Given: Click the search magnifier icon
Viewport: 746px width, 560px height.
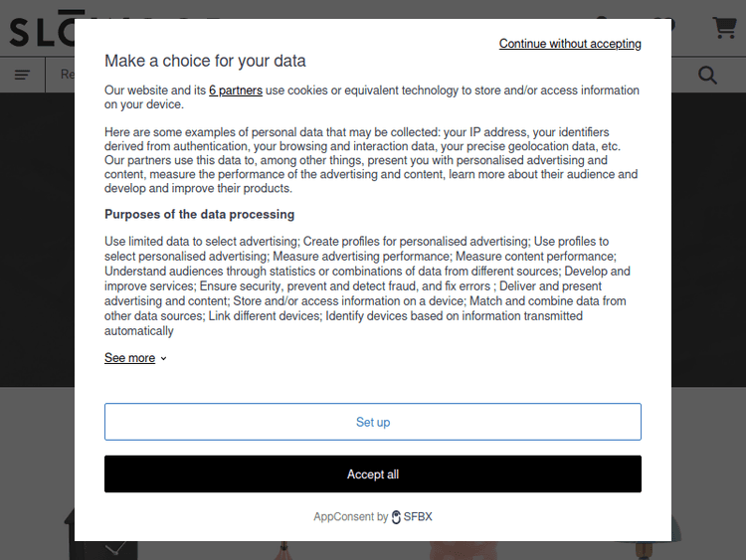Looking at the screenshot, I should point(707,75).
